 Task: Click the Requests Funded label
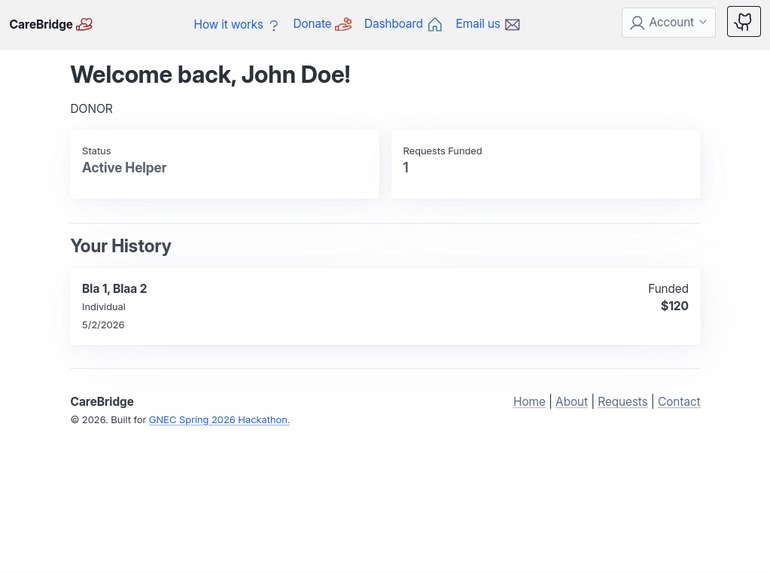[442, 151]
